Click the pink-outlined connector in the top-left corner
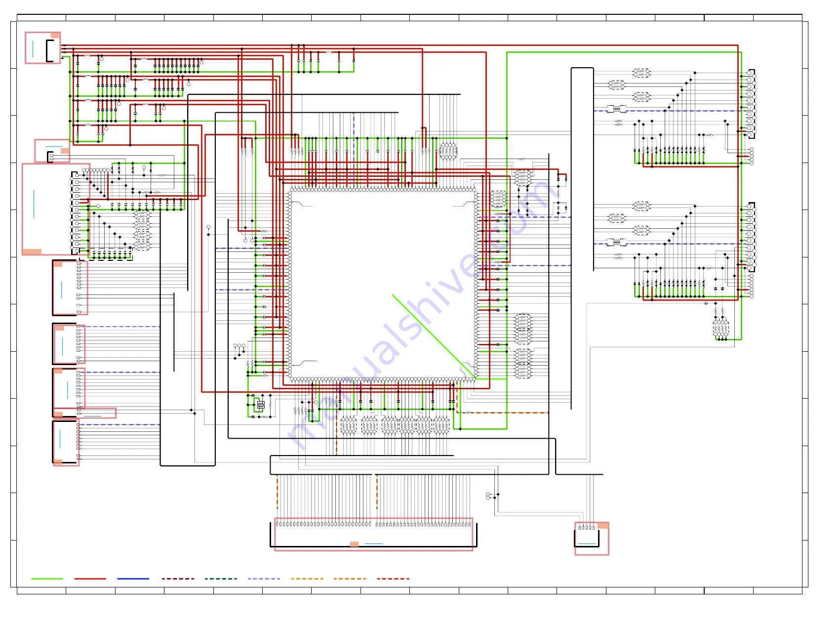840x624 pixels. [43, 48]
